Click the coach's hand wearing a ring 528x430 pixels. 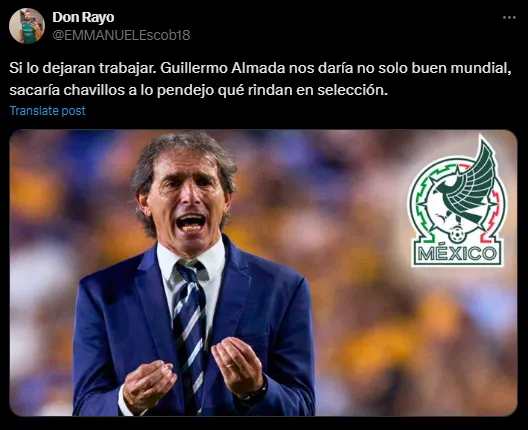[237, 364]
